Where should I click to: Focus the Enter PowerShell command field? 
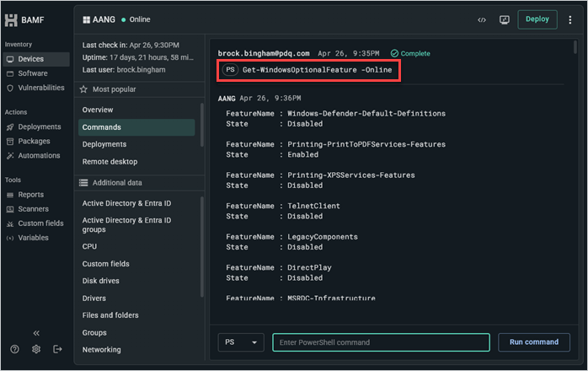[x=381, y=342]
